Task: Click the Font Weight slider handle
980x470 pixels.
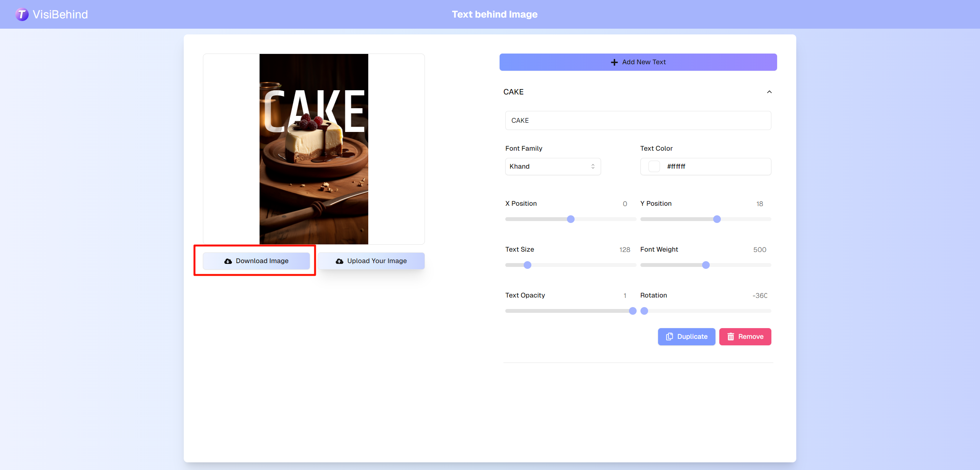Action: tap(706, 265)
